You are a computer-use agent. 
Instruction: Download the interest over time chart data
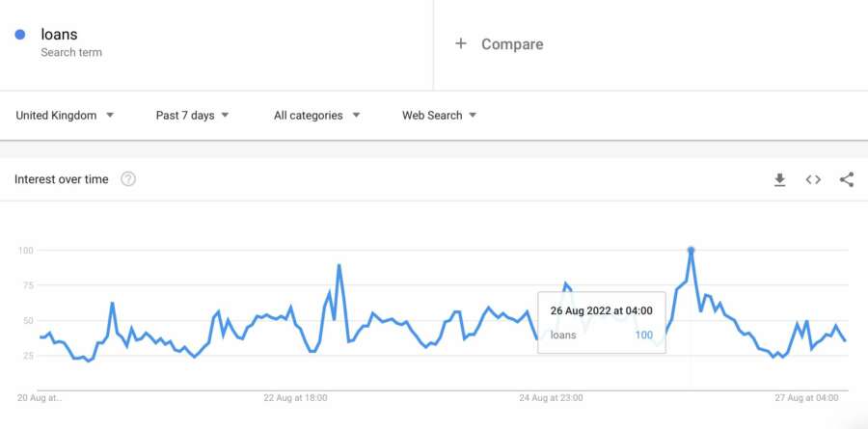779,180
